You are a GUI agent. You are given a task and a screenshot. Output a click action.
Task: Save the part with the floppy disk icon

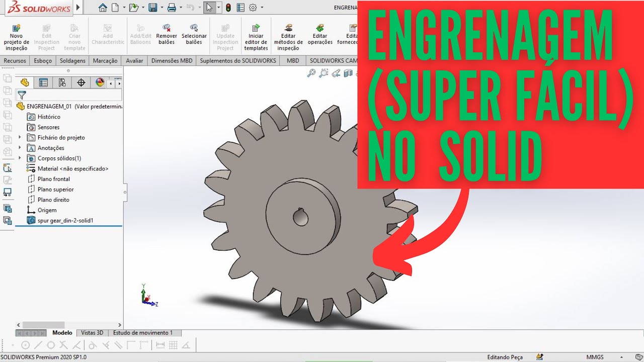pos(153,8)
